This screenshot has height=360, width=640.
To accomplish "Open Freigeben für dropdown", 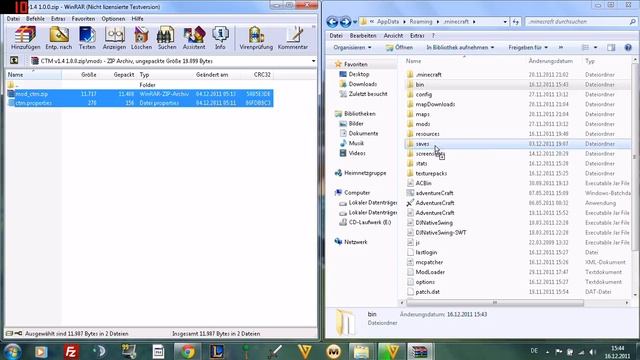I will point(528,47).
